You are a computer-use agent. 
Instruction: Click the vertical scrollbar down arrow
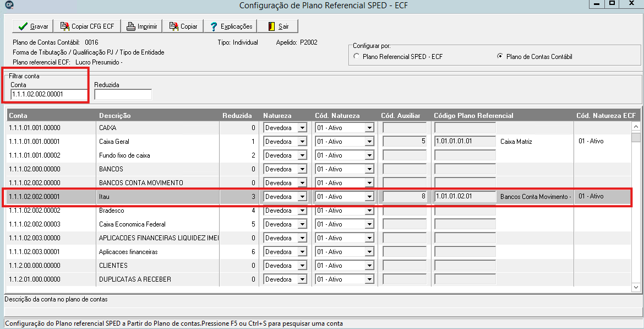coord(636,287)
